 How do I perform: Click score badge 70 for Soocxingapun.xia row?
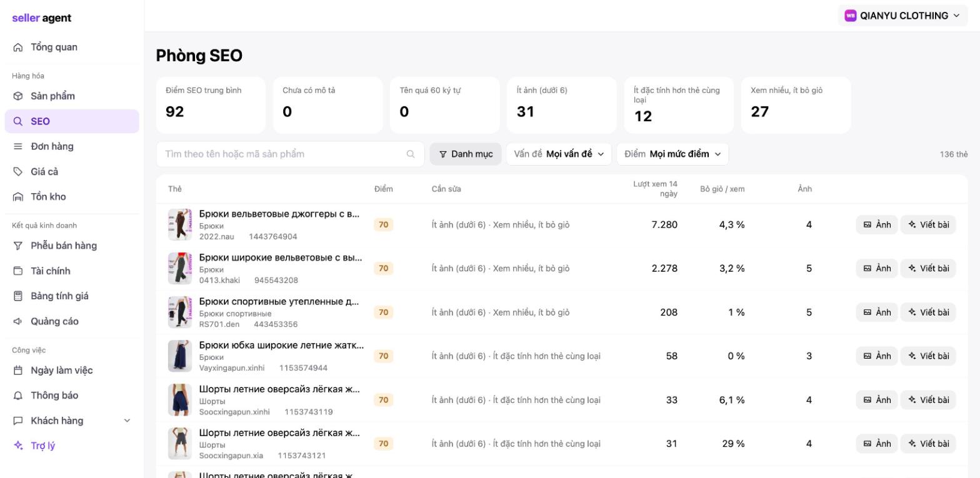coord(383,444)
